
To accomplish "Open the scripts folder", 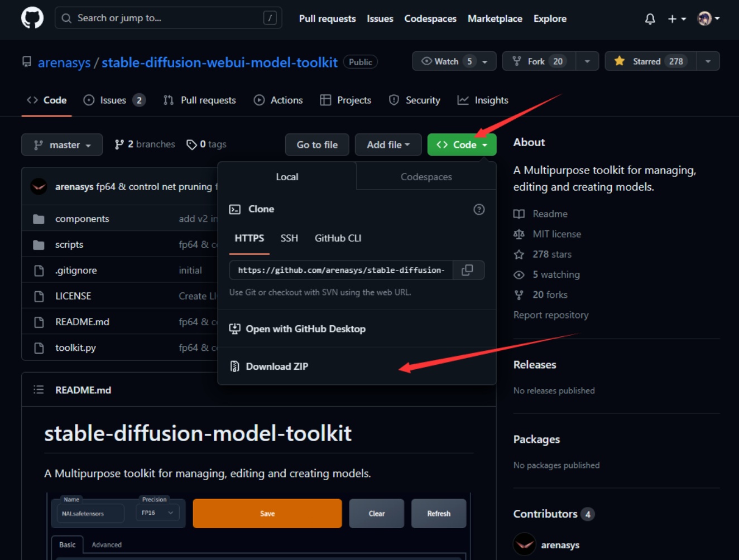I will [69, 244].
